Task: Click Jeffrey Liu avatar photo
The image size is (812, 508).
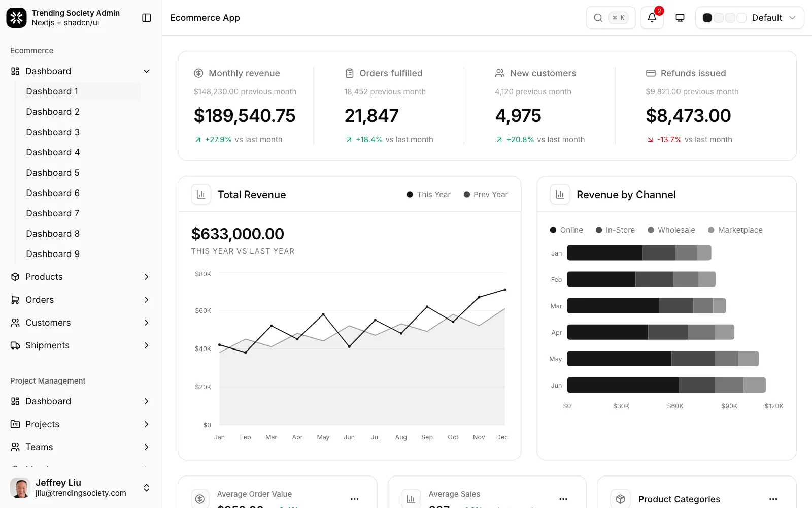Action: tap(20, 488)
